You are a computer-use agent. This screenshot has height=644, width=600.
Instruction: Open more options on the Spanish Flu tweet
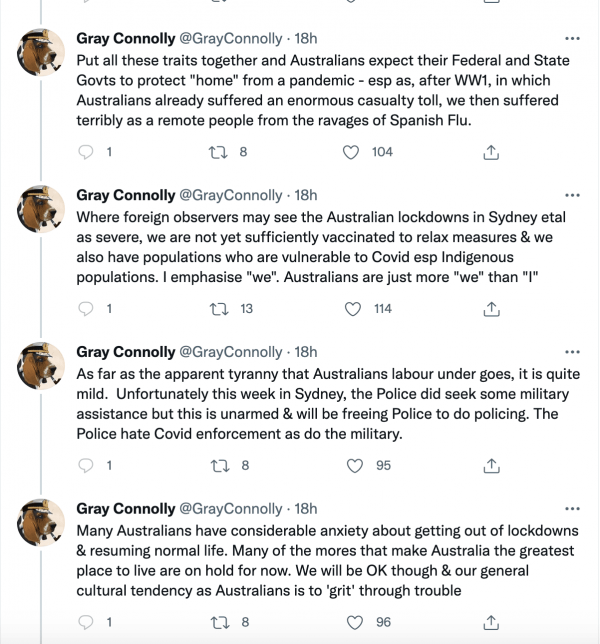[x=572, y=39]
